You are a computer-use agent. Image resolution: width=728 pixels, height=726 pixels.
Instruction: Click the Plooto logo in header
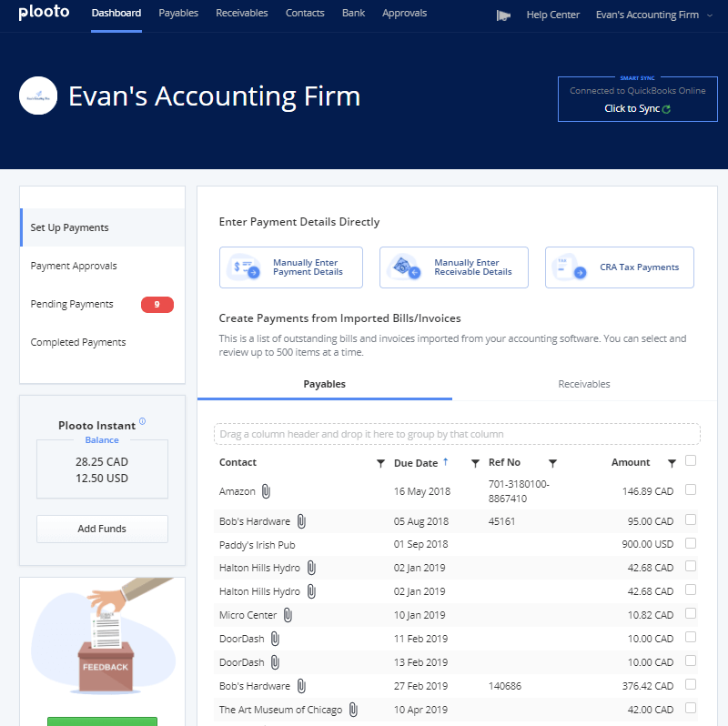(43, 14)
